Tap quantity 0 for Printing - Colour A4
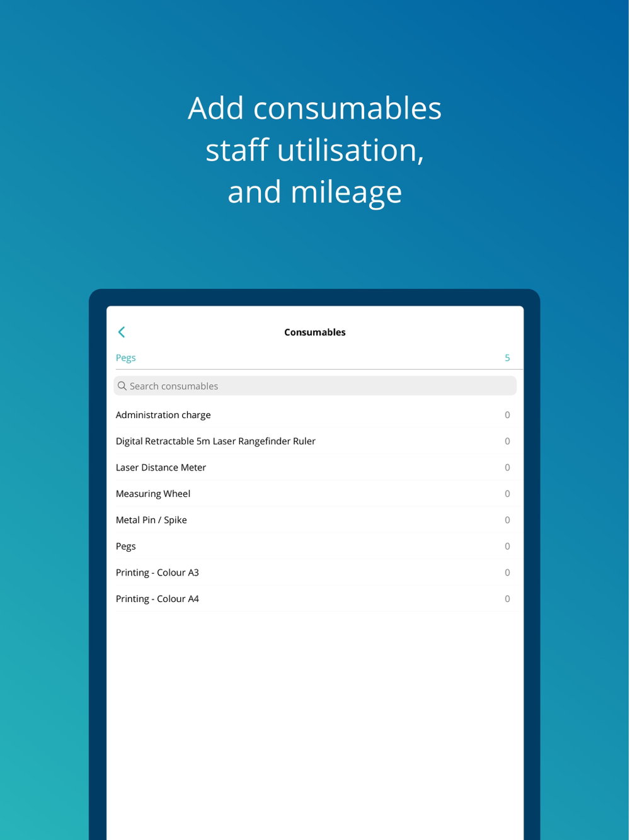This screenshot has width=630, height=840. point(507,599)
